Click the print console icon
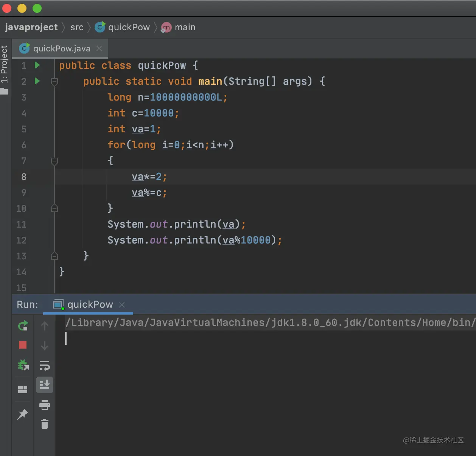The width and height of the screenshot is (476, 456). pos(45,405)
